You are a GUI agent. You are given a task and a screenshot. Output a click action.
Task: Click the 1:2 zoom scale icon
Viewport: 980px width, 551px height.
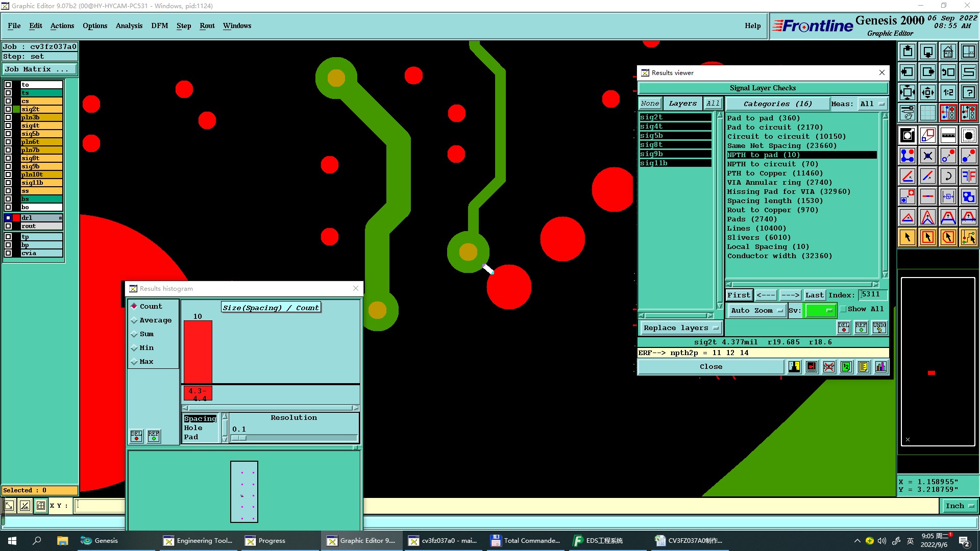(948, 92)
